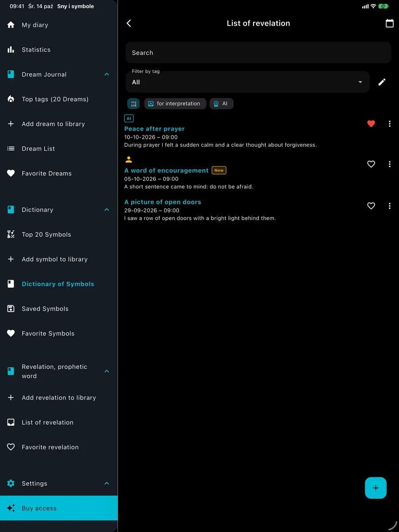The height and width of the screenshot is (532, 399).
Task: Click the date 10-10-2026 – 09:00
Action: pyautogui.click(x=151, y=137)
